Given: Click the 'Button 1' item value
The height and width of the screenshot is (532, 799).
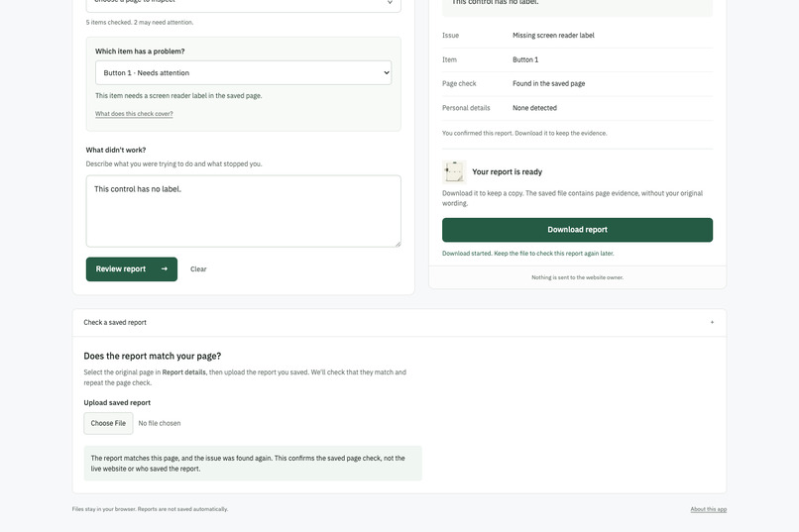Looking at the screenshot, I should coord(525,59).
